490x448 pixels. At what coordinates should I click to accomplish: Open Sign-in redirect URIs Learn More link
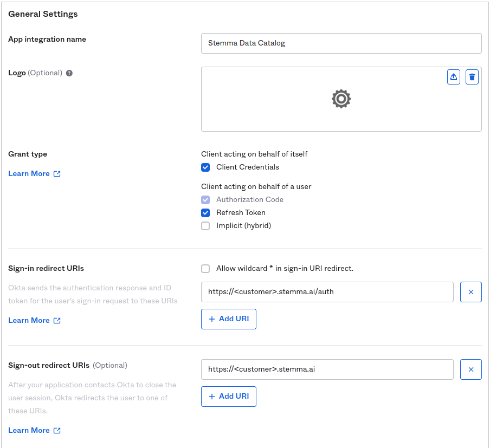point(29,321)
